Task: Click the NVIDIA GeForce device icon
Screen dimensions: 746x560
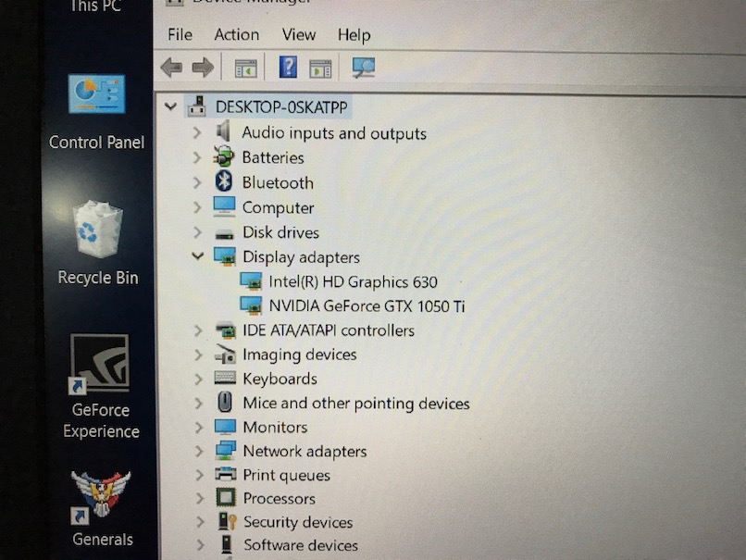Action: point(251,305)
